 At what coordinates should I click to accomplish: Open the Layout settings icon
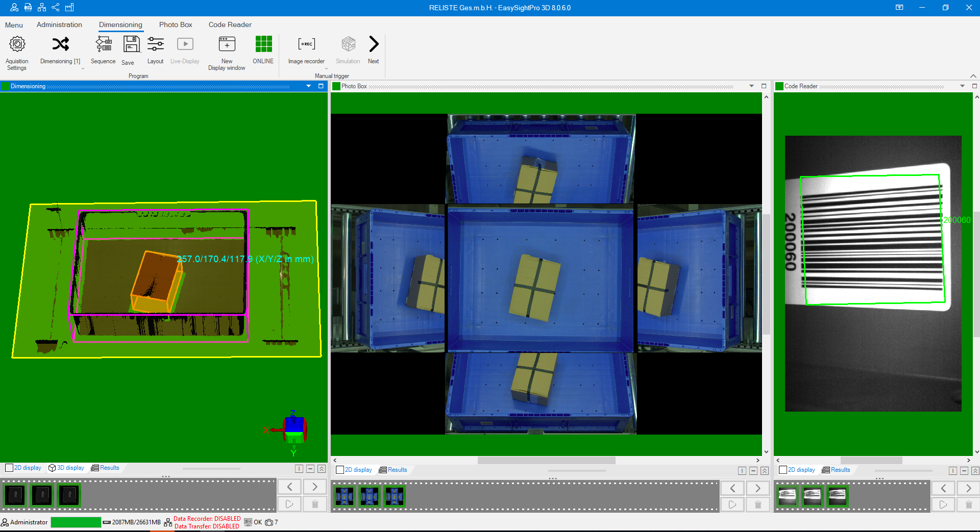155,45
